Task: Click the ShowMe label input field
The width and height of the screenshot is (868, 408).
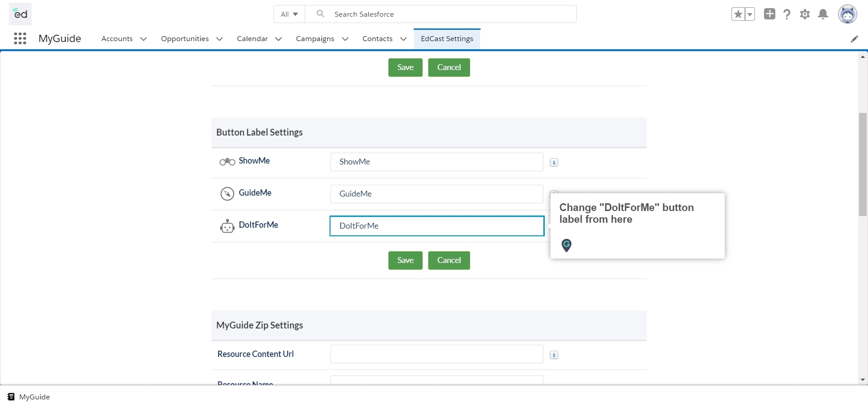Action: (437, 162)
